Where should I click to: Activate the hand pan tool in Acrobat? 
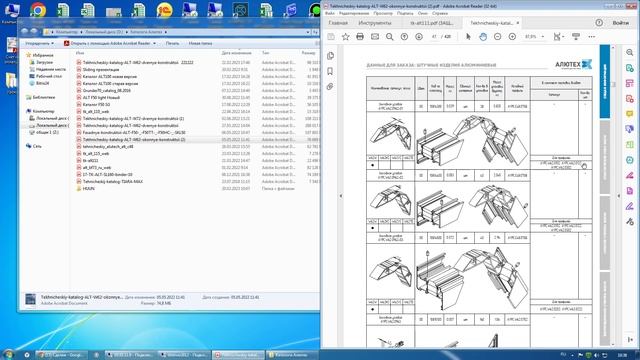tap(483, 37)
